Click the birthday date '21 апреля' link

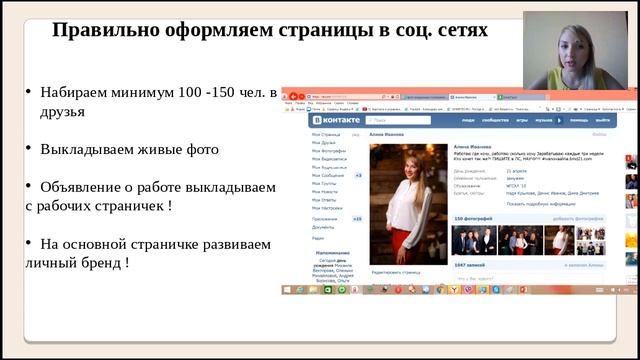coord(516,171)
